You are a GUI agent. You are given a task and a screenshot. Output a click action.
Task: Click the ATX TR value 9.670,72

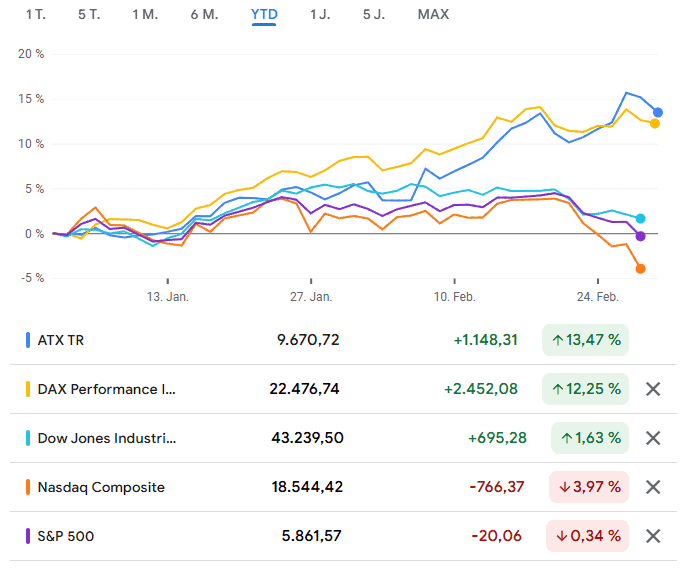308,340
